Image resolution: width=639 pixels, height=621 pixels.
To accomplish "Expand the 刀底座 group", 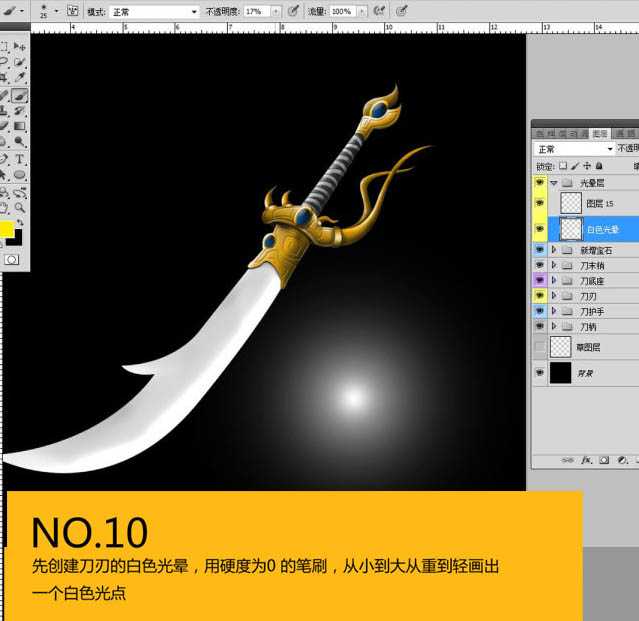I will (x=554, y=280).
